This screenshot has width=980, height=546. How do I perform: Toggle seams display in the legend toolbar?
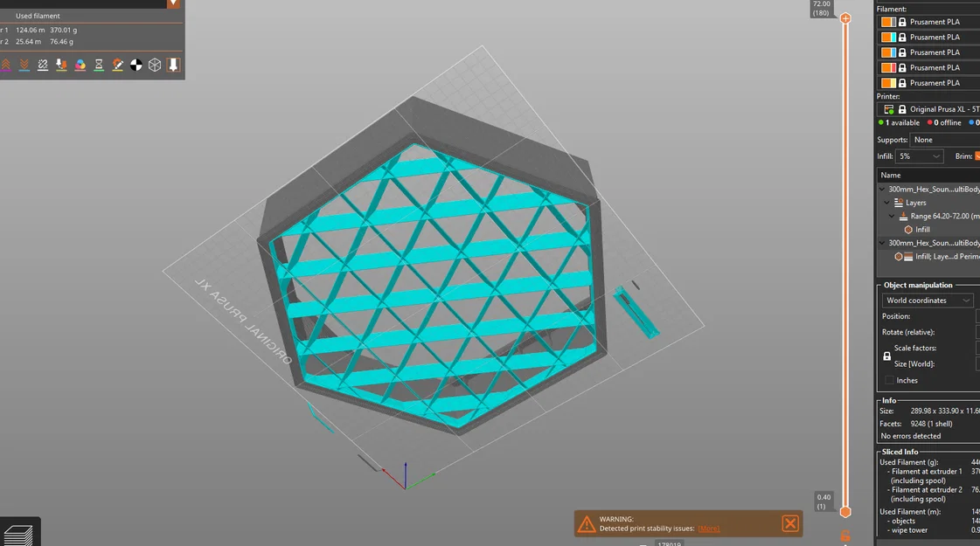pyautogui.click(x=42, y=65)
